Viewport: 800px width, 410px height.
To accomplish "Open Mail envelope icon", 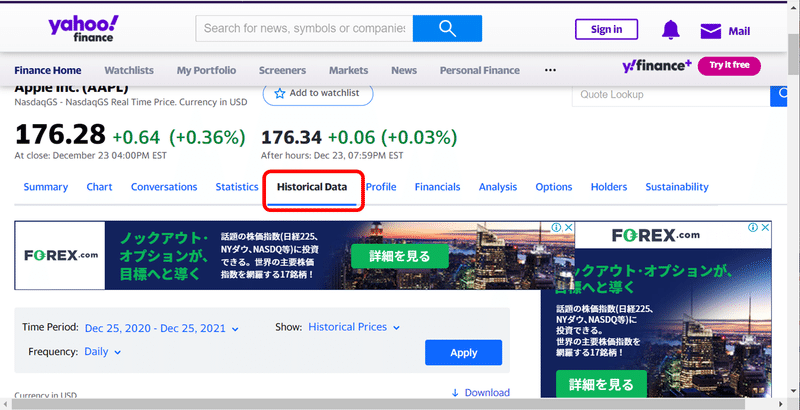I will (710, 31).
